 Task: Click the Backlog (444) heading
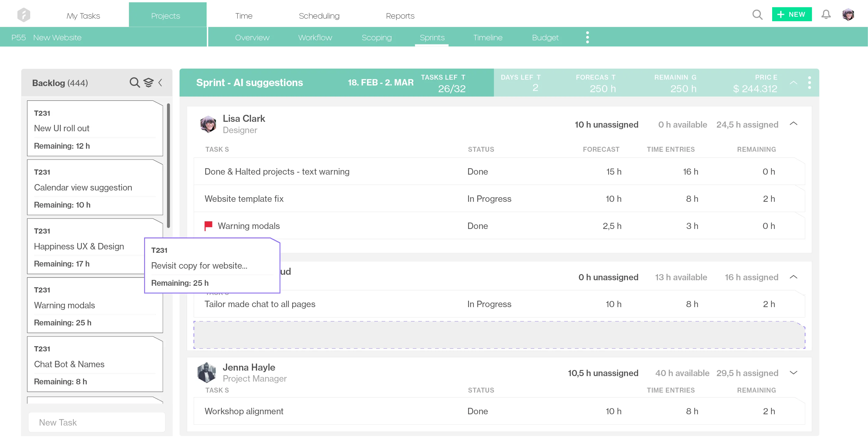tap(60, 83)
